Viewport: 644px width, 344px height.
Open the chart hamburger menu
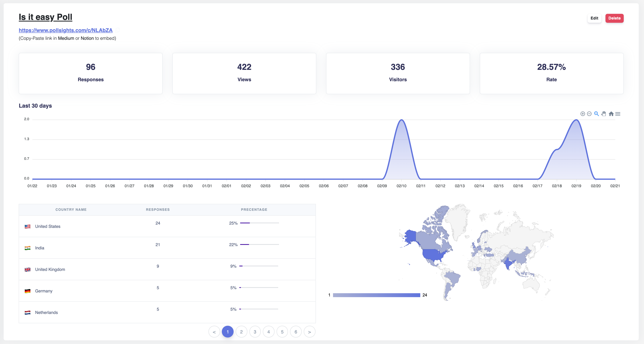(618, 114)
